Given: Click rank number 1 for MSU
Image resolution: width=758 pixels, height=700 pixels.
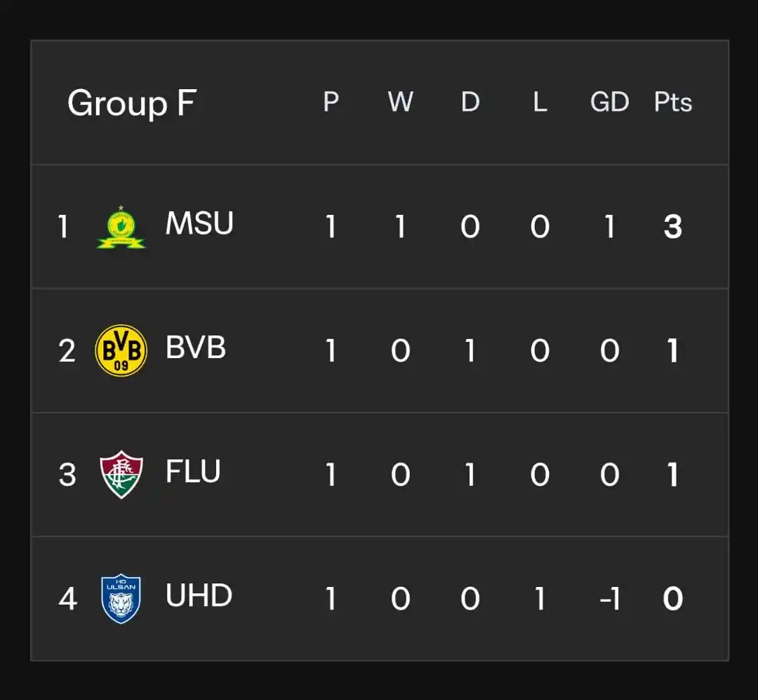Looking at the screenshot, I should 63,226.
